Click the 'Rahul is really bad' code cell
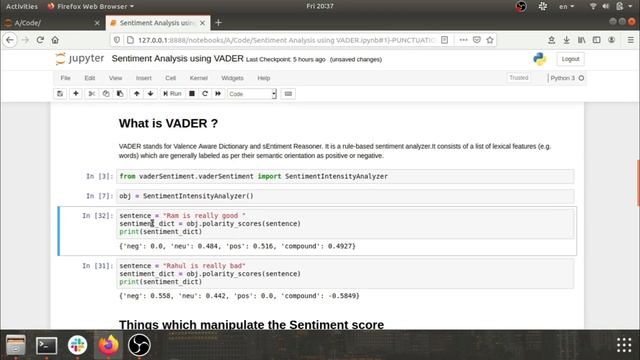 point(345,274)
